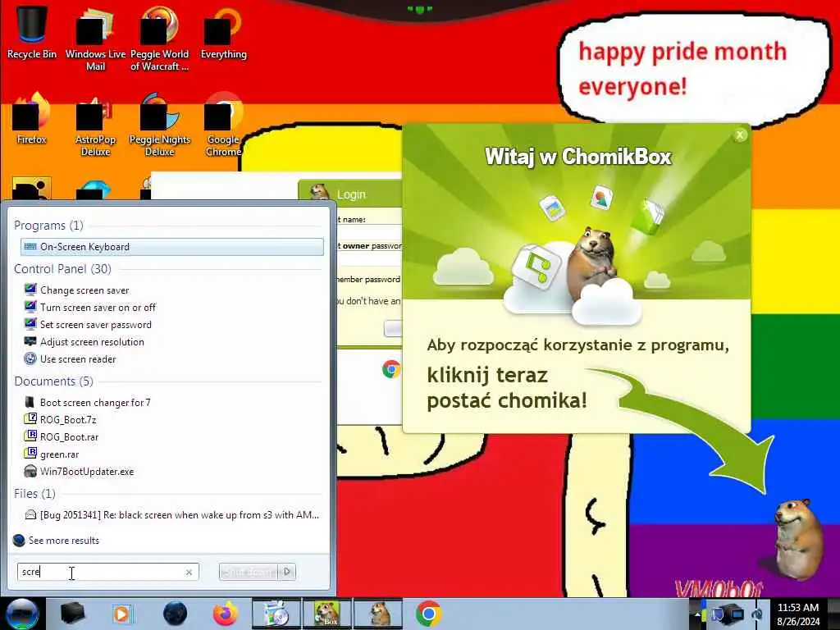
Task: Open Peggle Nights Deluxe desktop shortcut
Action: (x=159, y=126)
